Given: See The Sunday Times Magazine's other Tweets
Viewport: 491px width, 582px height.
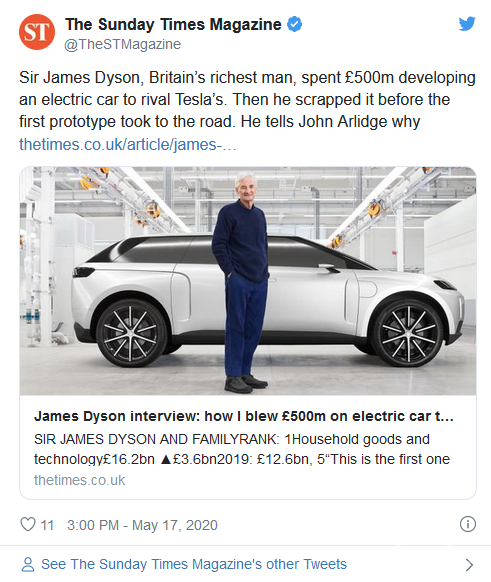Looking at the screenshot, I should tap(194, 564).
